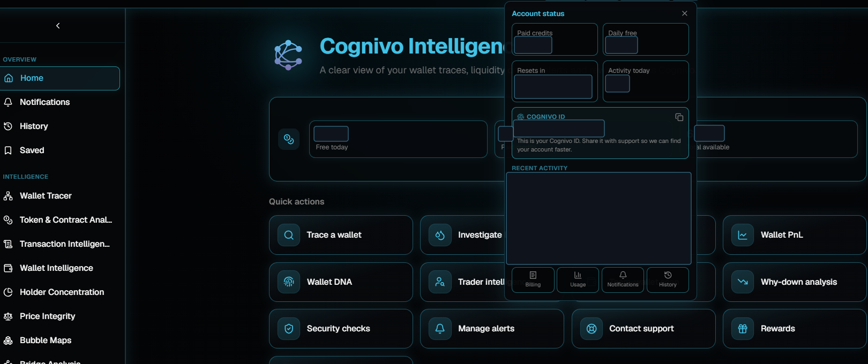Click the Notifications bell icon in sidebar
The width and height of the screenshot is (868, 364).
click(8, 102)
